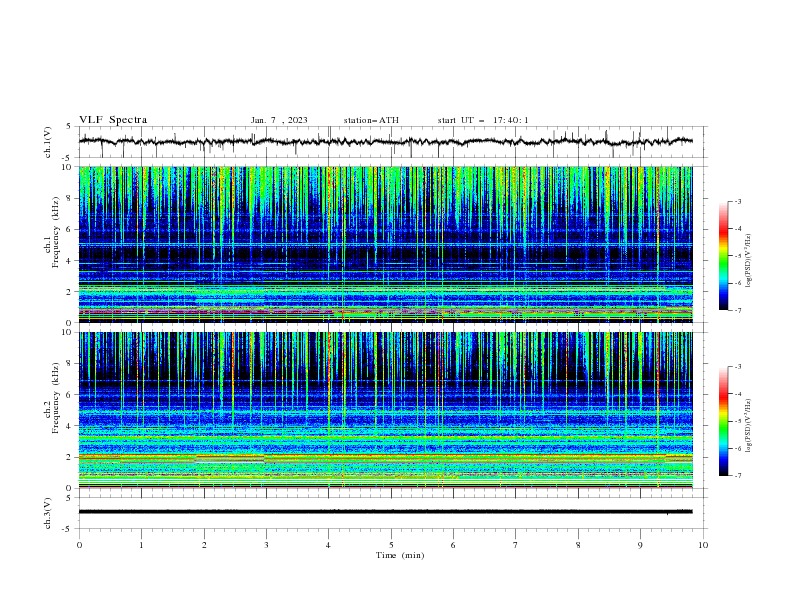Screen dimensions: 792x612
Task: Click time axis tick label "6"
Action: pyautogui.click(x=454, y=545)
